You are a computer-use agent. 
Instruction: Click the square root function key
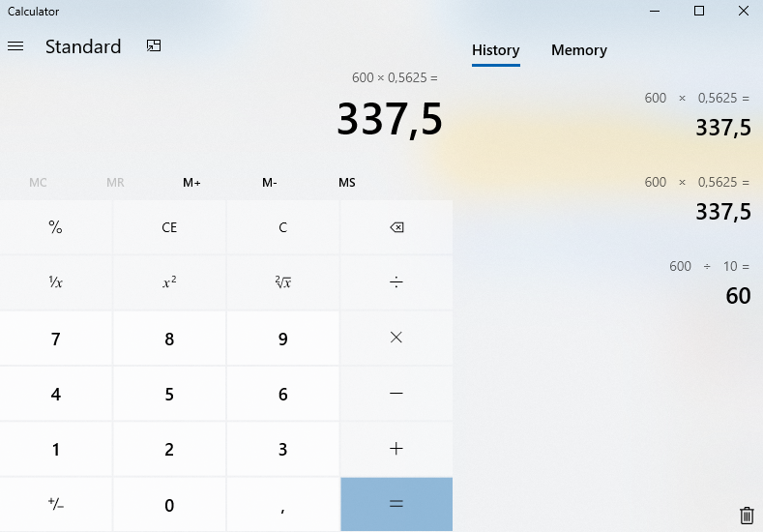(x=282, y=282)
